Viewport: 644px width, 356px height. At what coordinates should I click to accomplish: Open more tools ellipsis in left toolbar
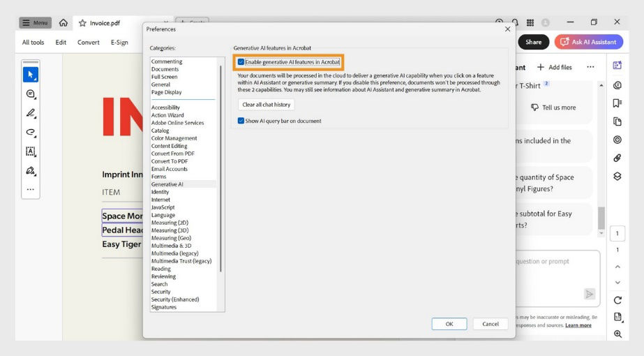coord(31,189)
